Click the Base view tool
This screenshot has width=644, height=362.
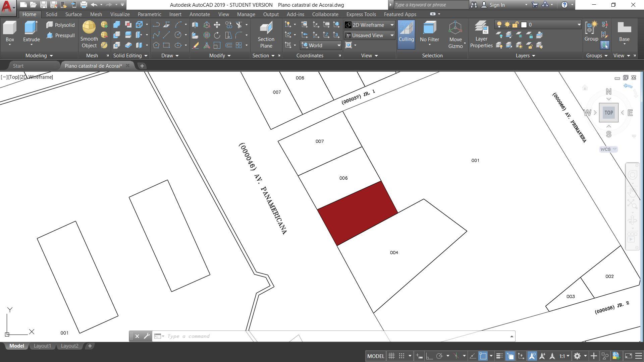coord(624,33)
